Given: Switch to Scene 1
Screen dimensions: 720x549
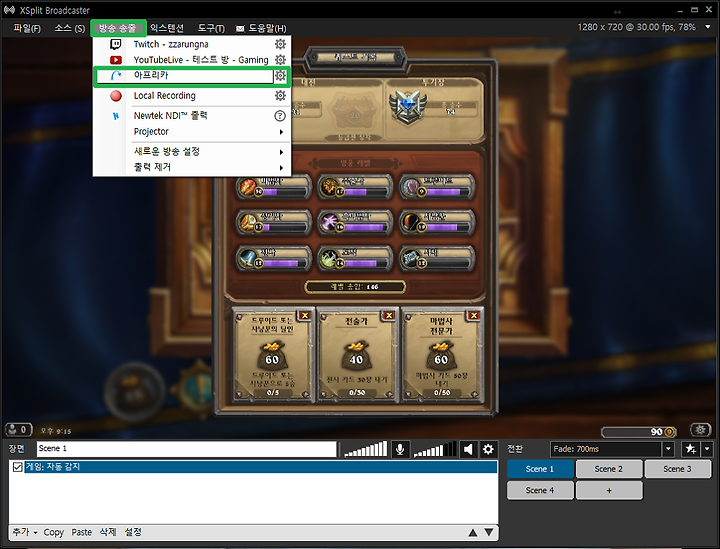Looking at the screenshot, I should (x=540, y=469).
